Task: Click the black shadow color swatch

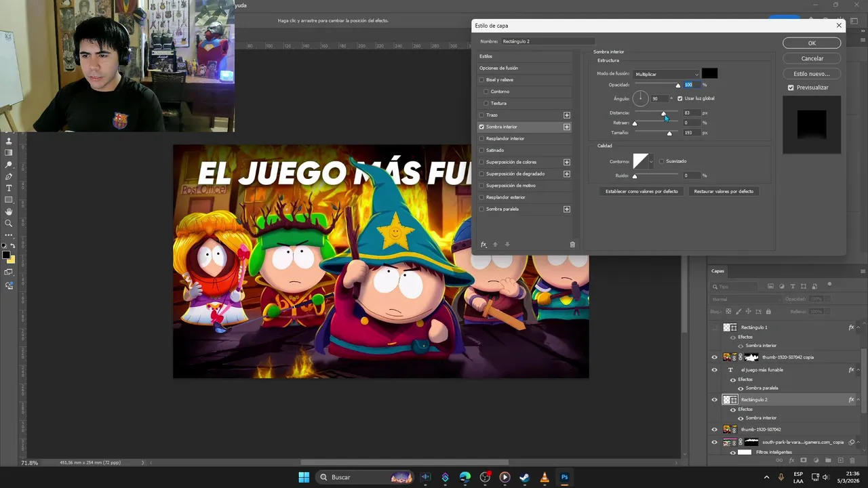Action: click(x=709, y=73)
